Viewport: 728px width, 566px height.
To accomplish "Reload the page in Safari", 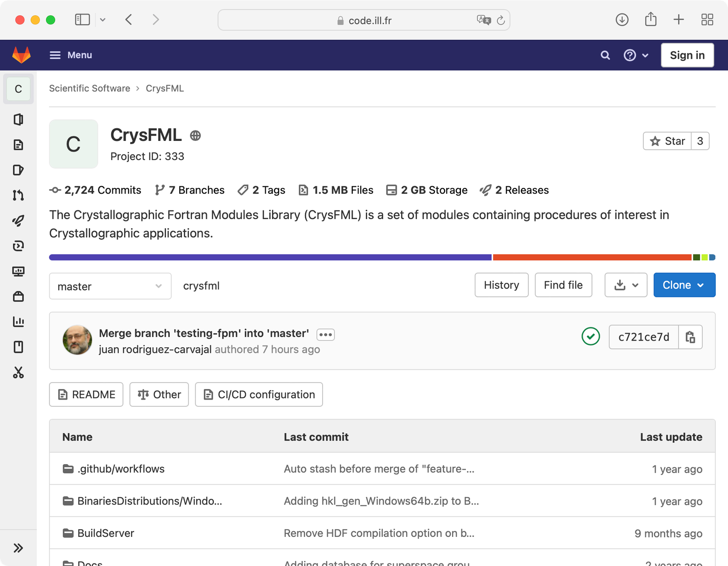I will pyautogui.click(x=500, y=20).
